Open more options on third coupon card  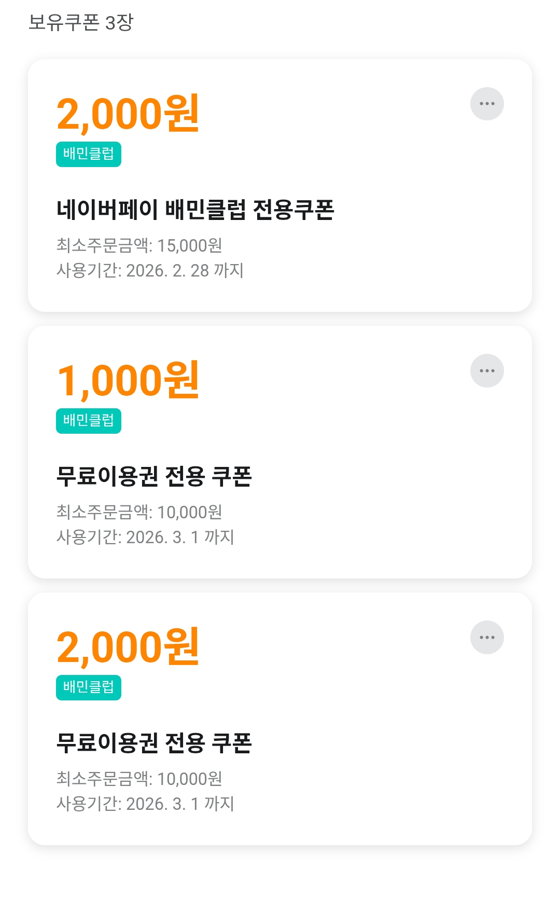[x=487, y=637]
